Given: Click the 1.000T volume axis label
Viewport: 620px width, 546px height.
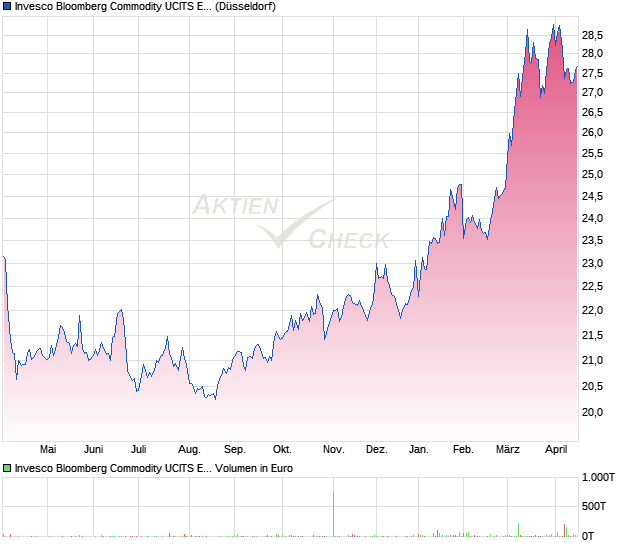Looking at the screenshot, I should (x=598, y=479).
